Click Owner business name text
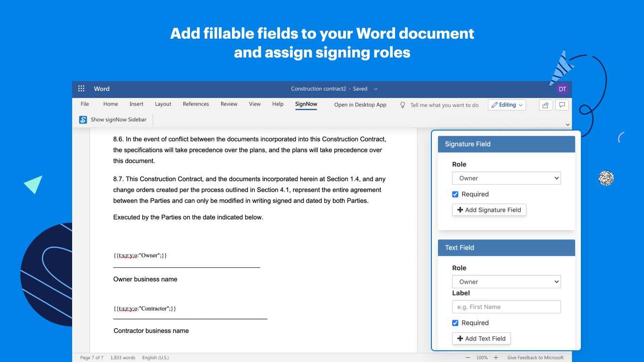 pos(145,279)
